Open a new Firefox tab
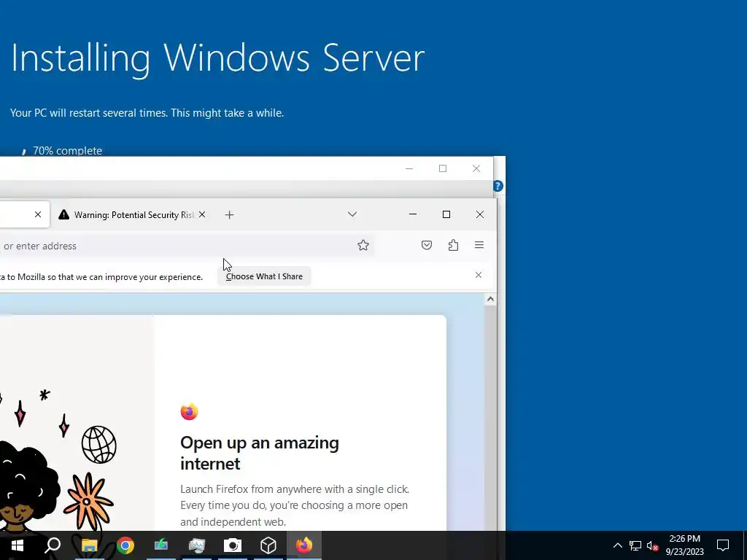This screenshot has height=560, width=747. click(229, 215)
